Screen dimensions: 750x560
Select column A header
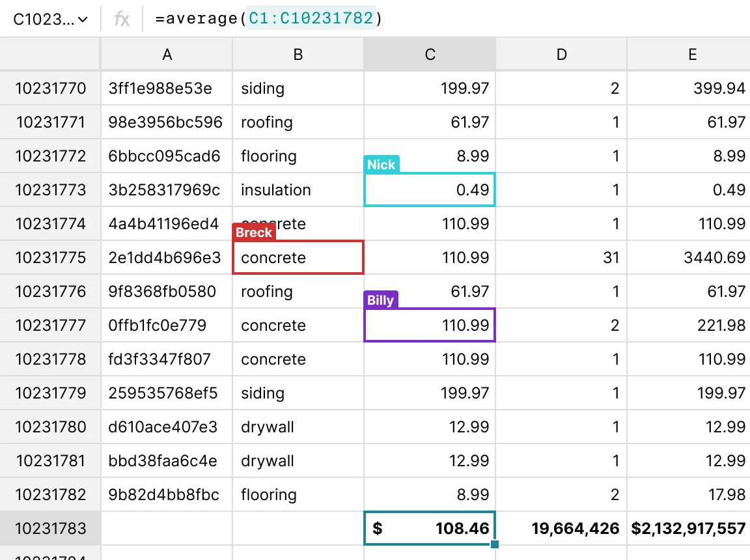[167, 55]
